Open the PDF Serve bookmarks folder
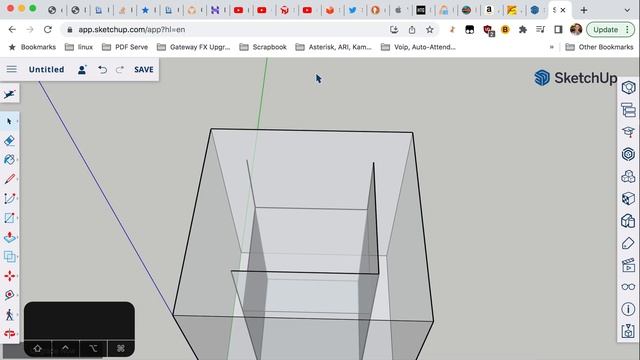The image size is (640, 360). coord(125,47)
